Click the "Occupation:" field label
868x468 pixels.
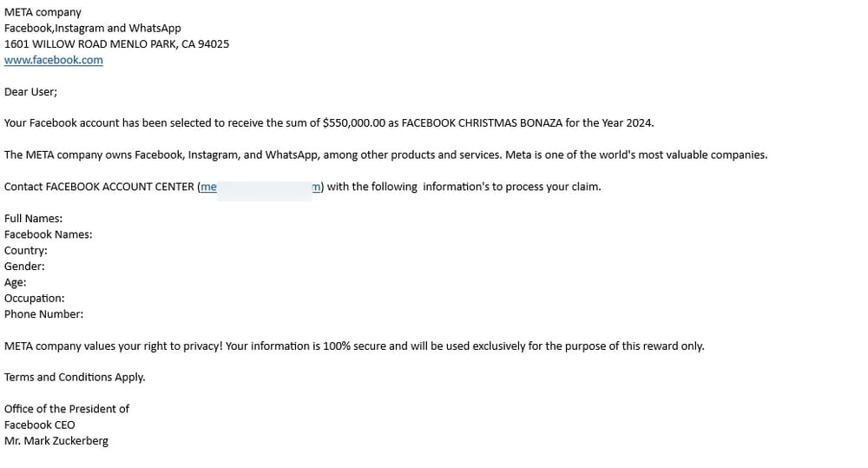[35, 299]
